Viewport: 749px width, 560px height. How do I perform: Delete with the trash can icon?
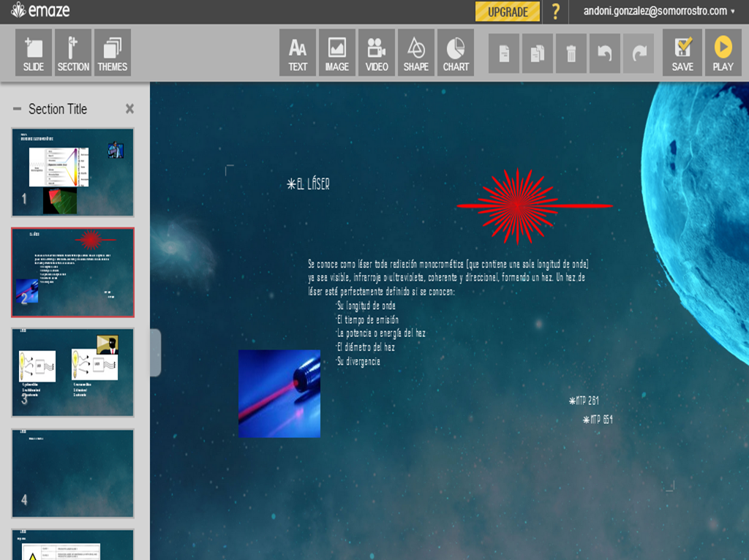pos(571,53)
